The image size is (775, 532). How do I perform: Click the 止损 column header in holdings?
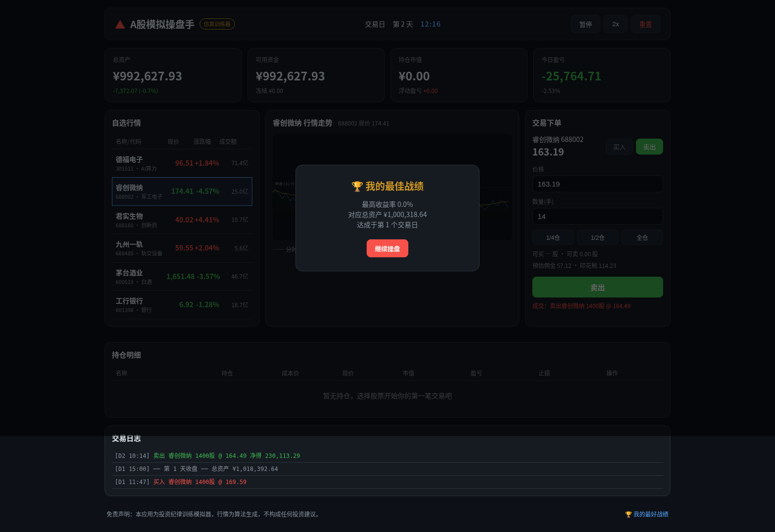(544, 373)
